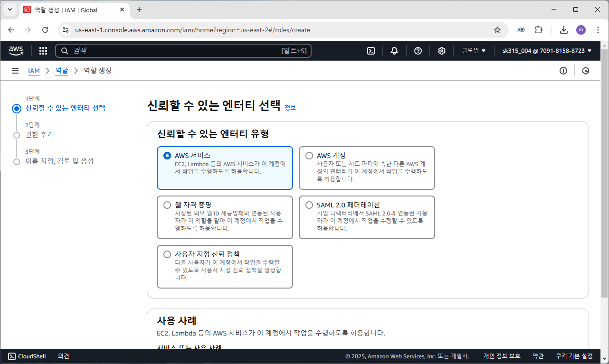Open the settings gear icon
Screen dimensions: 609x364
point(442,51)
